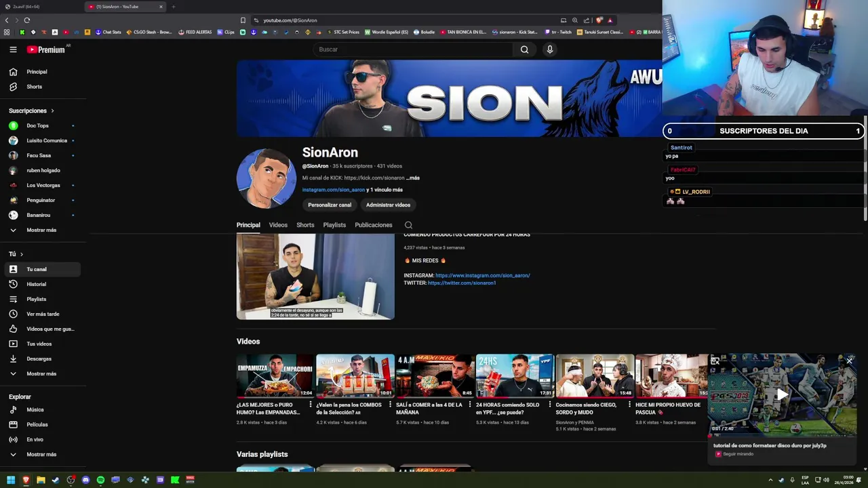Expand channel description with ...más
This screenshot has width=868, height=488.
tap(413, 178)
